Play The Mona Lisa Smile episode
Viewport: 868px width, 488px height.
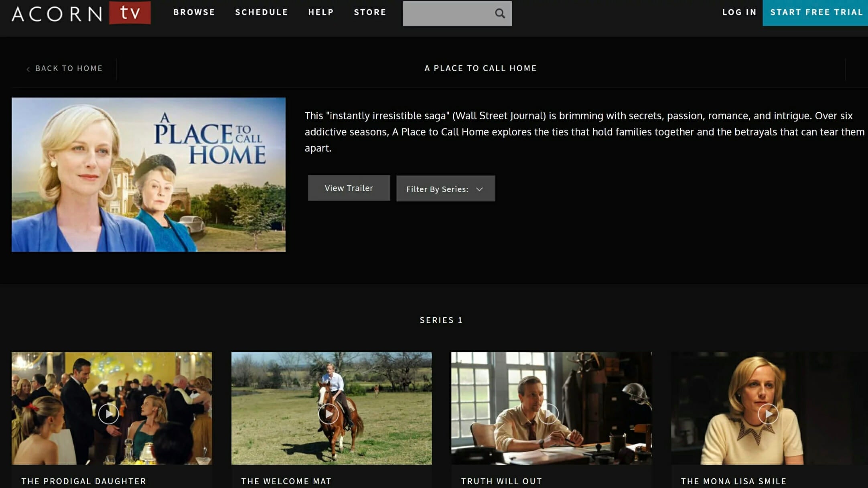768,414
